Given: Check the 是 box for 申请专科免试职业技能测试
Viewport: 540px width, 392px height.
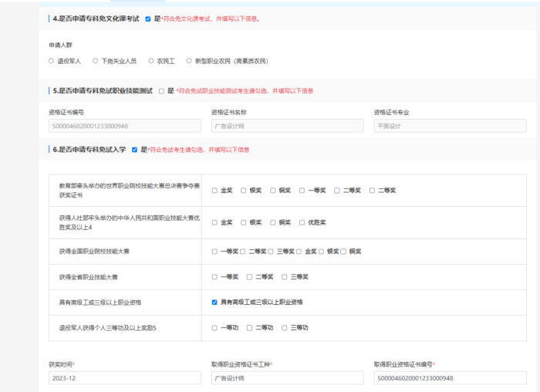Looking at the screenshot, I should (161, 91).
